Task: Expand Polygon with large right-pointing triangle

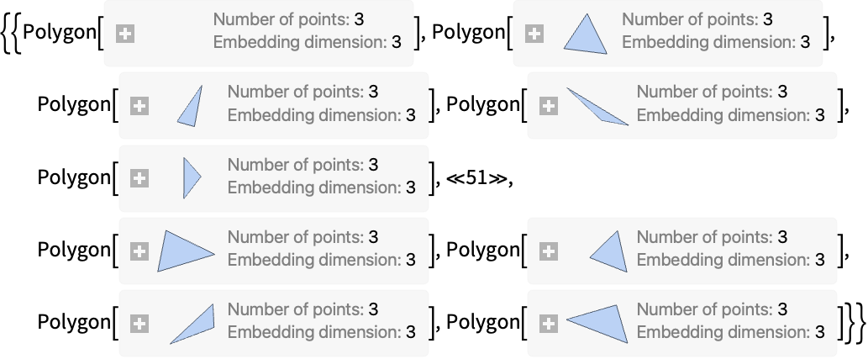Action: click(139, 251)
